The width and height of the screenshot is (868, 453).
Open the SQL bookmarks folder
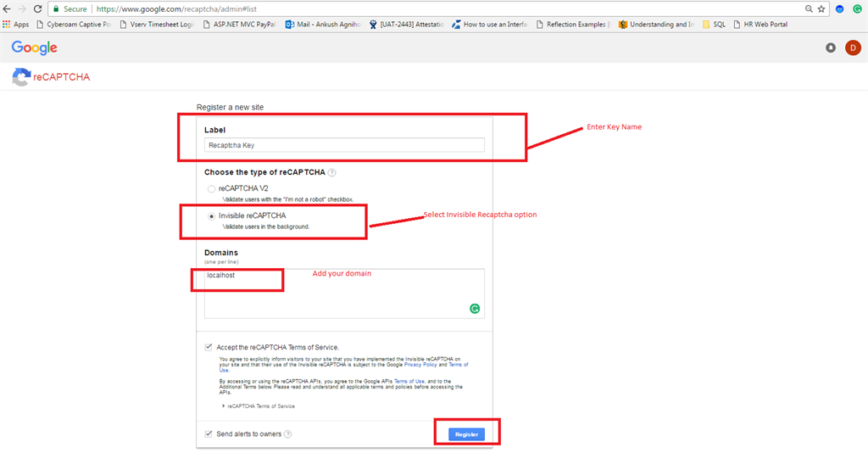pyautogui.click(x=714, y=25)
